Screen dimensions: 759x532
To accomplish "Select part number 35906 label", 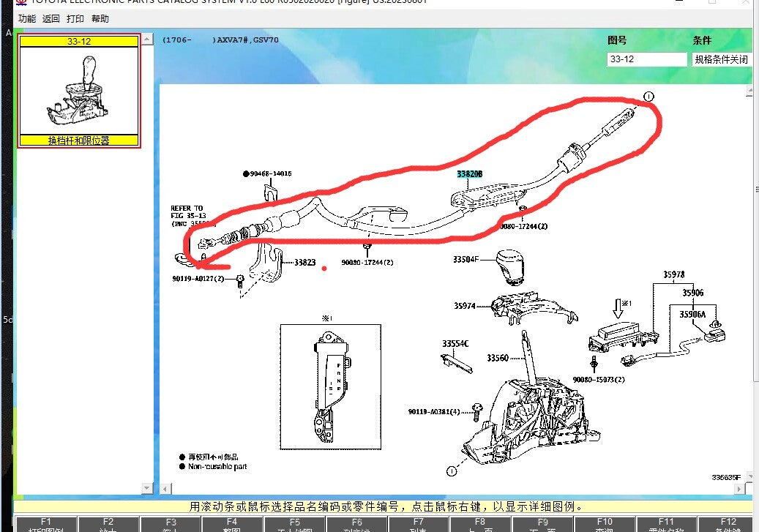I will 693,293.
